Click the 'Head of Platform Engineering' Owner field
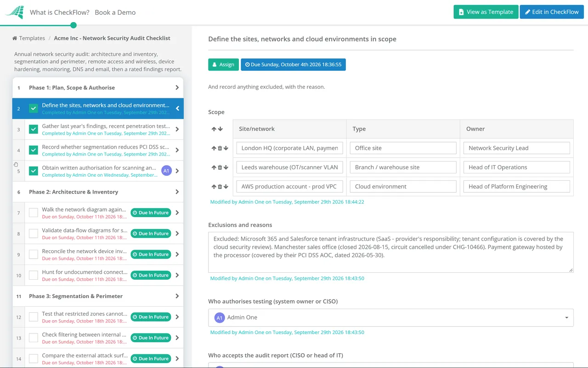Viewport: 588px width, 368px height. coord(516,187)
